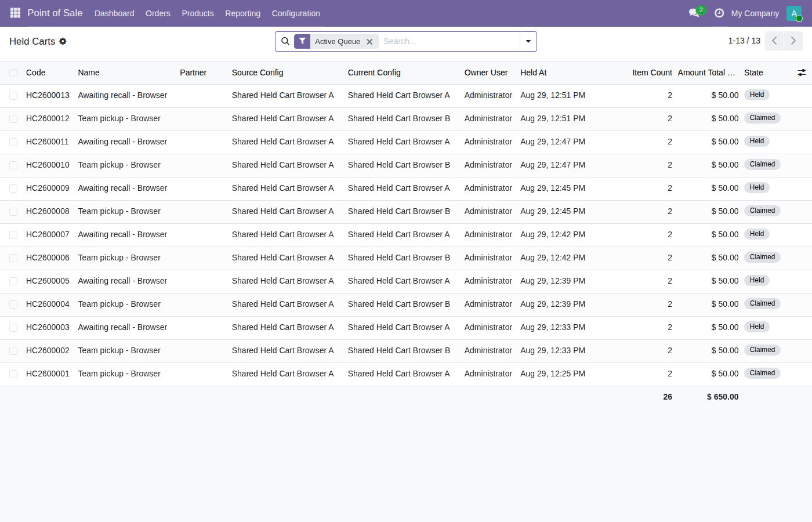812x522 pixels.
Task: Tick the select-all header checkbox
Action: click(x=13, y=73)
